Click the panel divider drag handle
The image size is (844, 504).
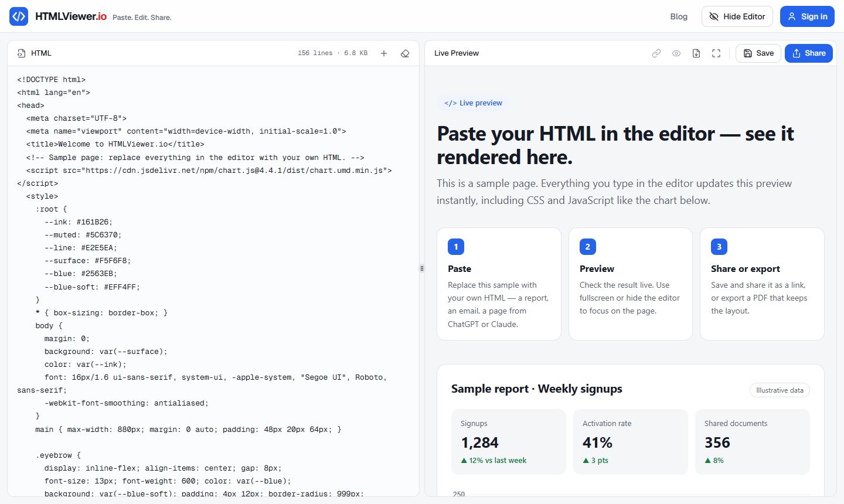point(421,268)
